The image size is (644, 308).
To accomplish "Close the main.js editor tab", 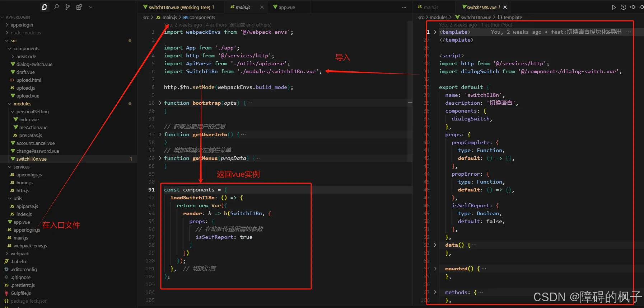I will 262,7.
